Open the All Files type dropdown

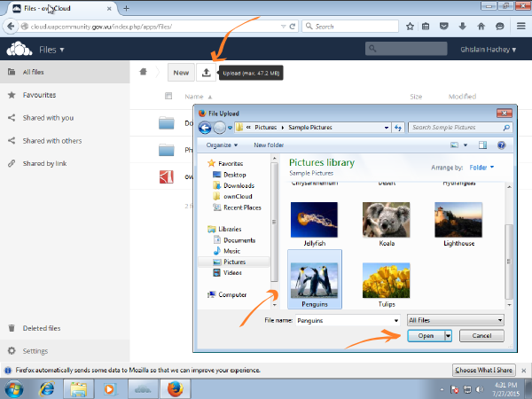tap(456, 320)
